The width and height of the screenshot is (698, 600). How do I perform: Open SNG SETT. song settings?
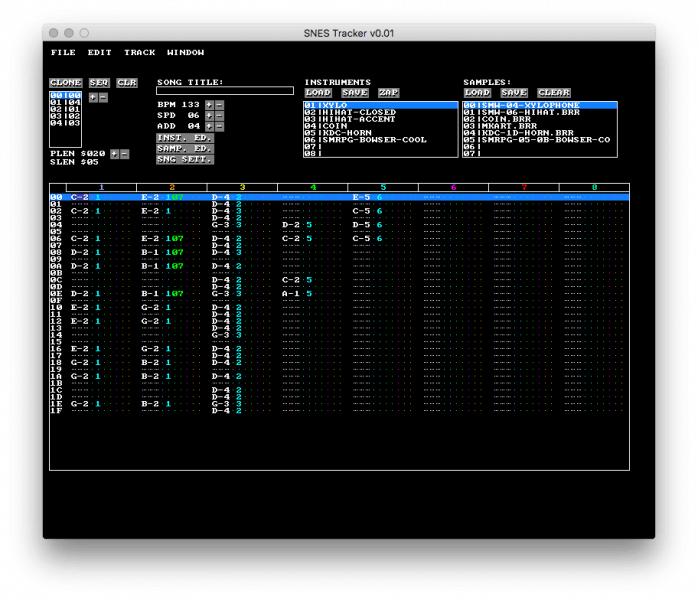coord(185,159)
